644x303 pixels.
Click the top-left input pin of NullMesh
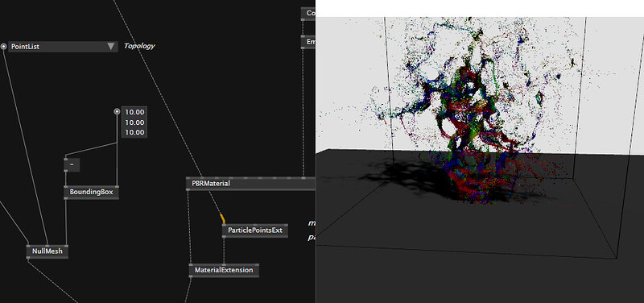click(x=29, y=246)
